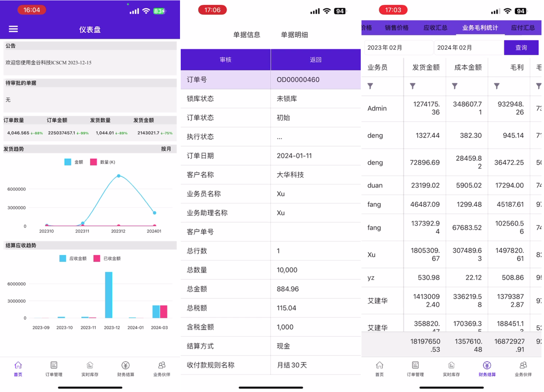Click the pink 已收金额 legend swatch

click(x=97, y=259)
